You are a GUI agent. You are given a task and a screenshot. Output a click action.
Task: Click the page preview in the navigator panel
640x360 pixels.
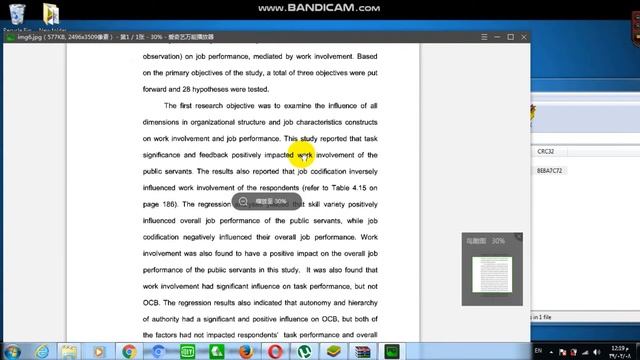492,274
